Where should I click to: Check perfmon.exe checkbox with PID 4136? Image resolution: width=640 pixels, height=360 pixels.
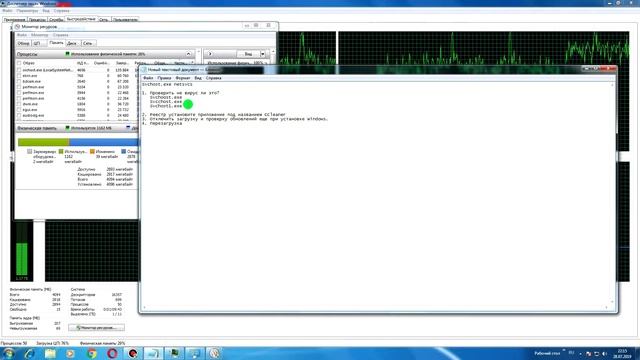pyautogui.click(x=19, y=98)
